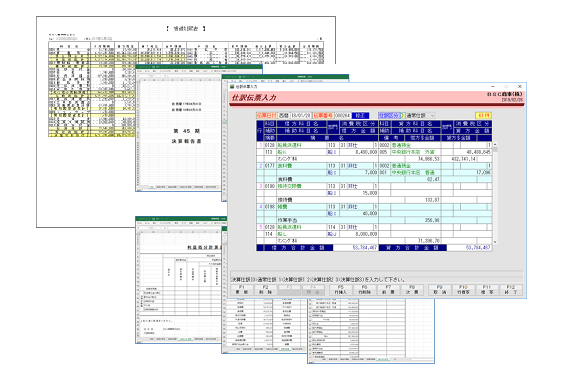Click the F6 delete-row button
570x380 pixels.
364,290
